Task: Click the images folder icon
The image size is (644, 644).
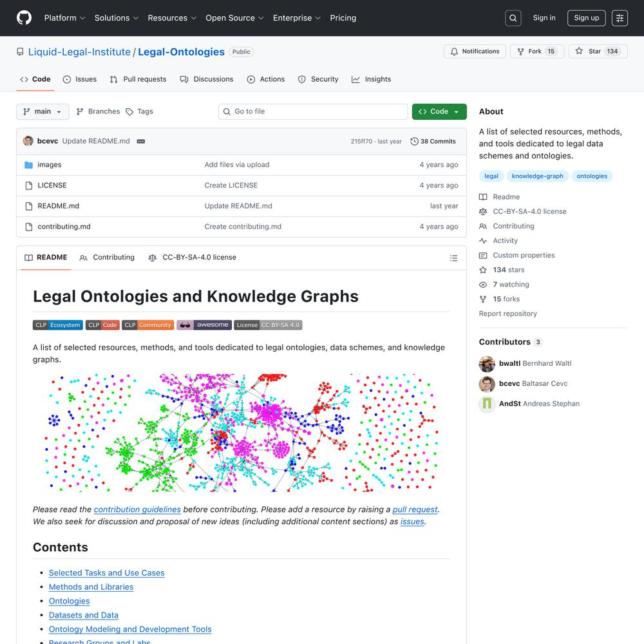Action: point(28,165)
